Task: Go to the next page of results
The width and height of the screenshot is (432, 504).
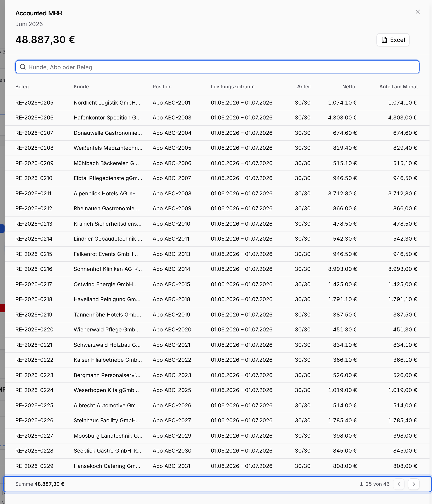Action: click(x=414, y=484)
